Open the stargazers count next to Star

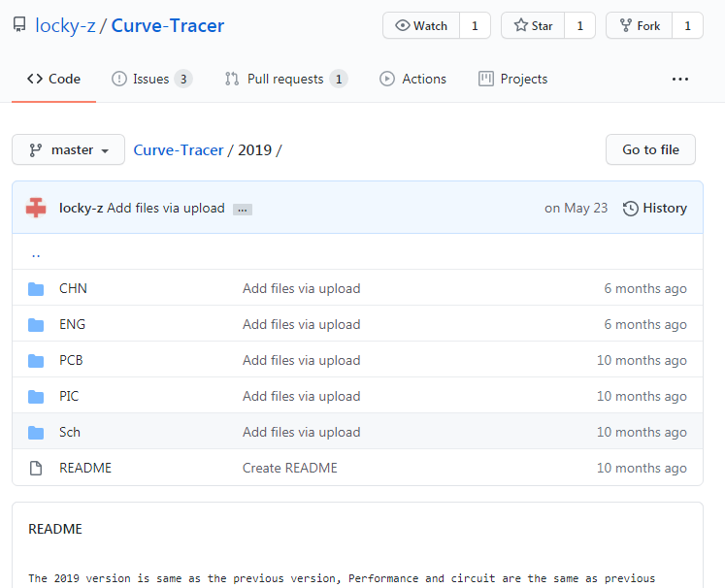click(579, 25)
